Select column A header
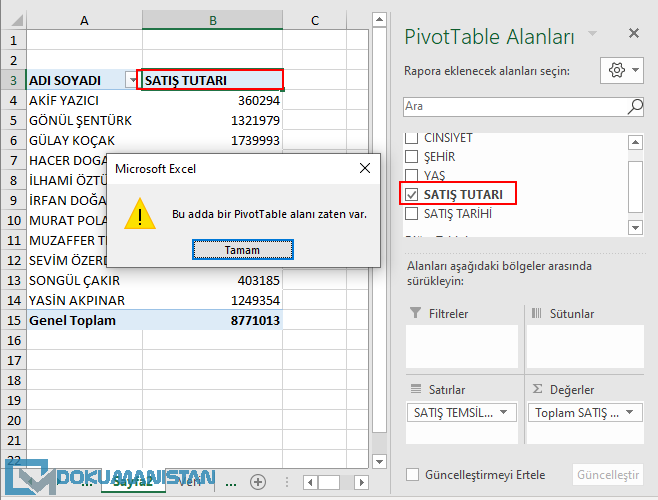658x500 pixels. 84,20
